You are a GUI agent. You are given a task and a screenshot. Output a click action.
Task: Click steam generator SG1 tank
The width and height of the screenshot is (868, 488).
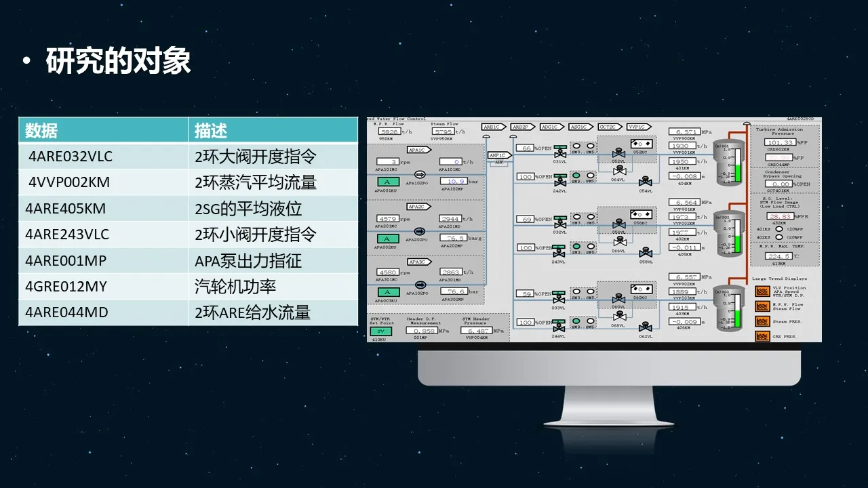tap(729, 163)
